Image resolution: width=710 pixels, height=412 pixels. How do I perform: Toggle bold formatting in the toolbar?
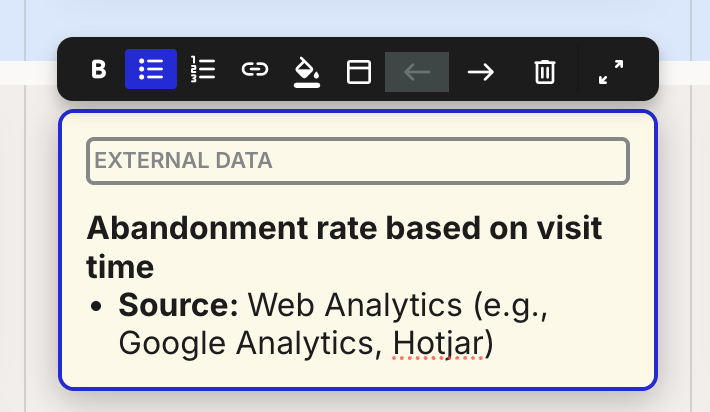[98, 70]
